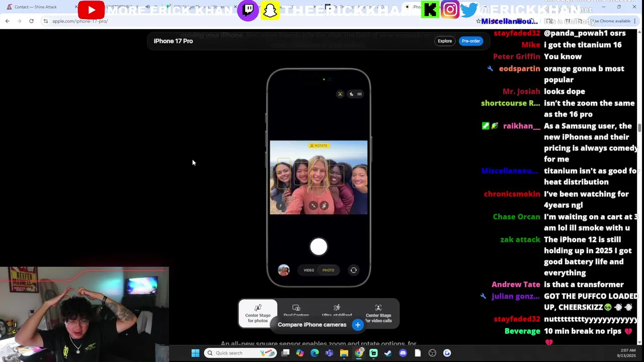Tap the flash icon atop phone screen

(x=351, y=94)
